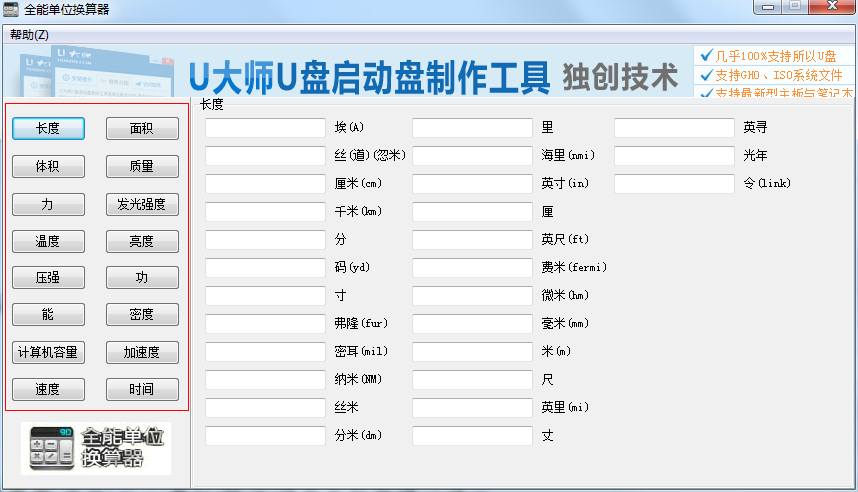Click the 里 input field
This screenshot has height=492, width=858.
click(x=472, y=128)
